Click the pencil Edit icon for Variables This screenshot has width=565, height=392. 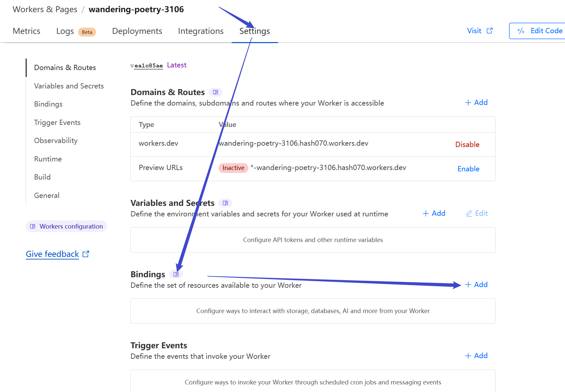tap(469, 213)
